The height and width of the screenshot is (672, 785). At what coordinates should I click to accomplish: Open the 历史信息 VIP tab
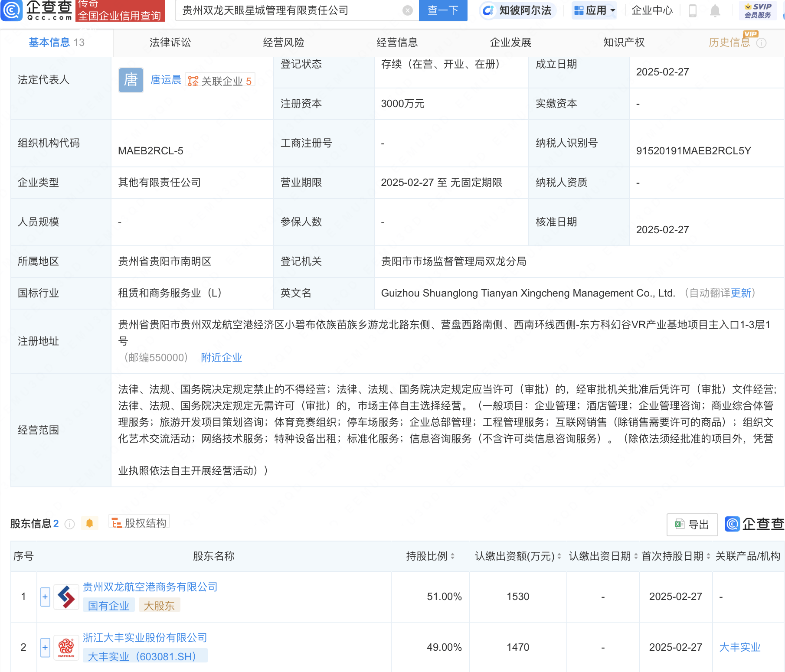tap(729, 42)
